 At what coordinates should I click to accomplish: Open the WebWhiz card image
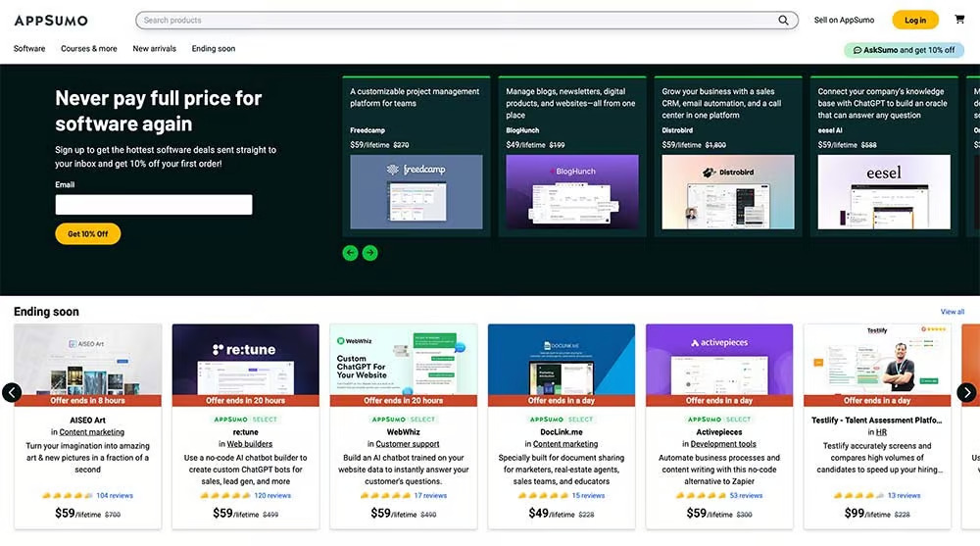404,360
